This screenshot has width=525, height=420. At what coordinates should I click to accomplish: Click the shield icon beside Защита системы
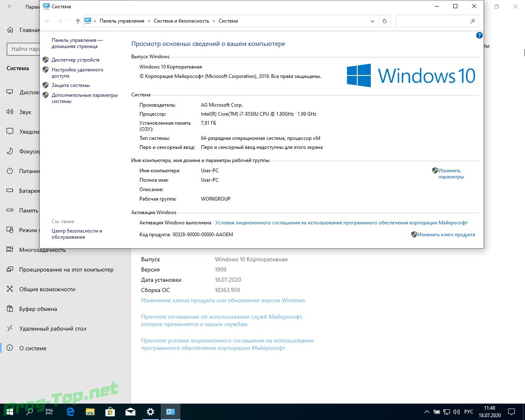click(46, 85)
